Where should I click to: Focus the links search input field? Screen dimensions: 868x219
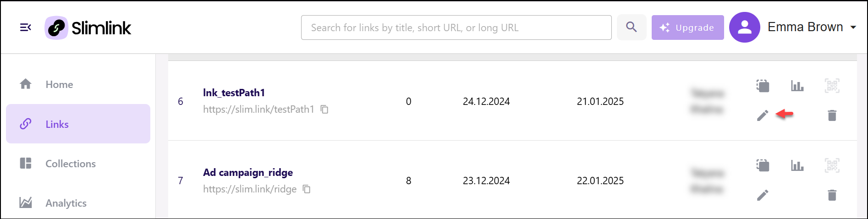coord(456,27)
